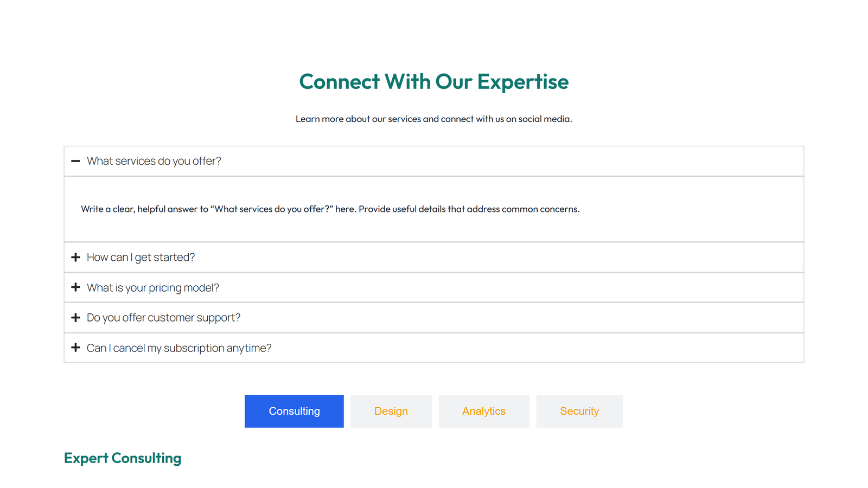Switch to the Analytics tab

coord(483,411)
